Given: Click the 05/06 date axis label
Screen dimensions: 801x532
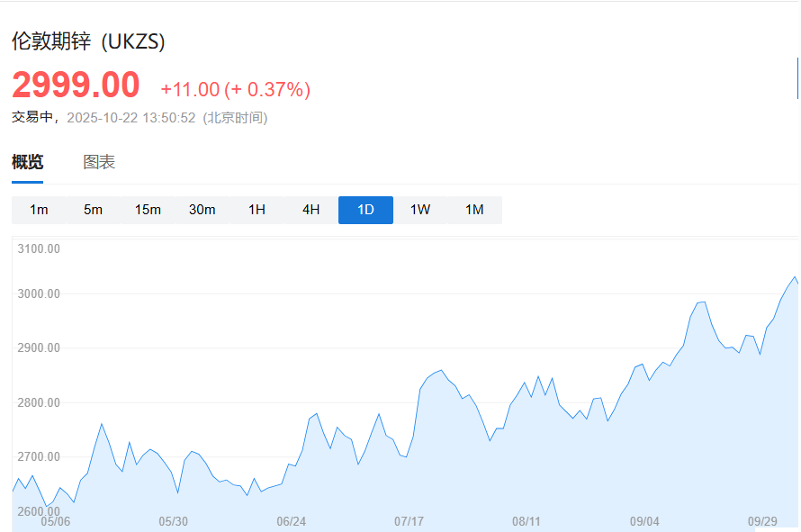Looking at the screenshot, I should click(x=56, y=520).
